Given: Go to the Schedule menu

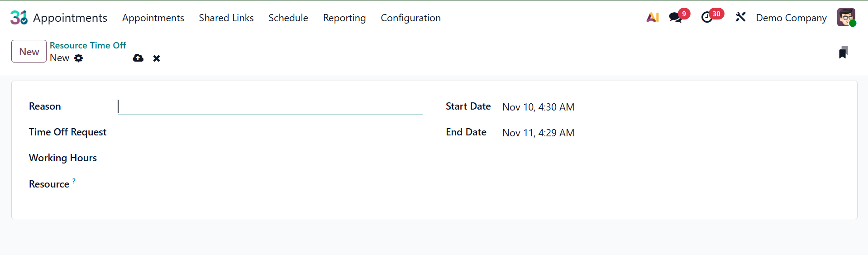Looking at the screenshot, I should (288, 18).
